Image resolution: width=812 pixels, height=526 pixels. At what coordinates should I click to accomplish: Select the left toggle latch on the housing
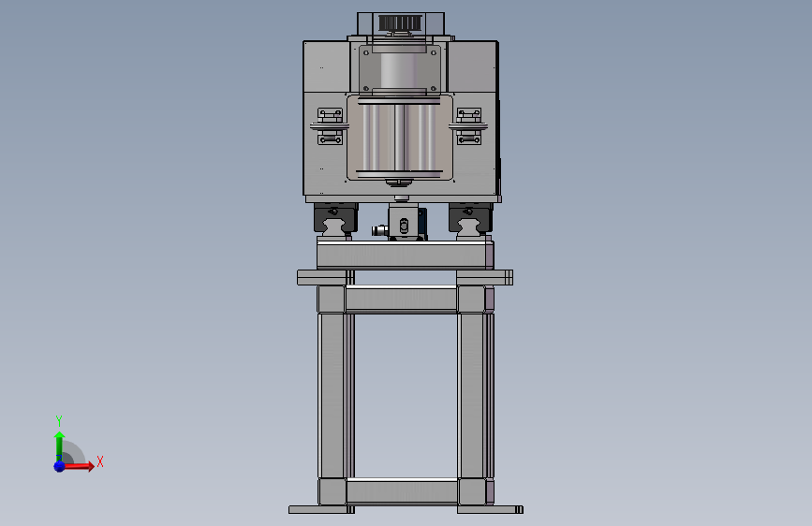pos(330,126)
